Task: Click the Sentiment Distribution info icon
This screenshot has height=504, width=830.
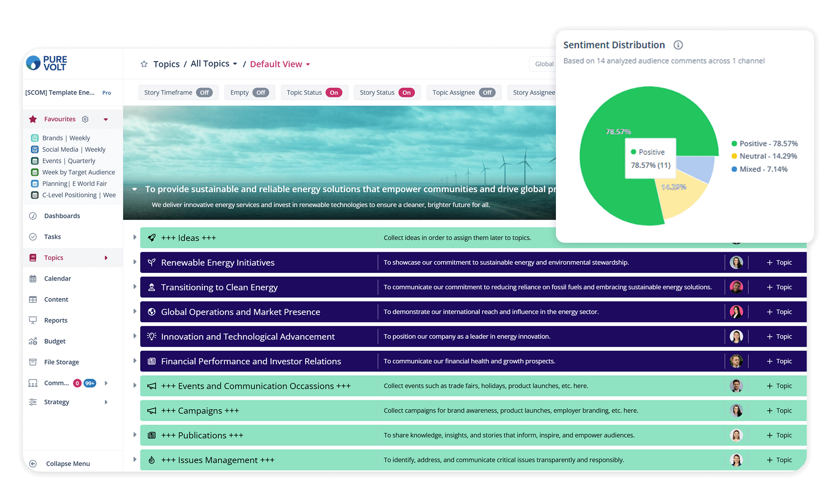Action: (678, 45)
